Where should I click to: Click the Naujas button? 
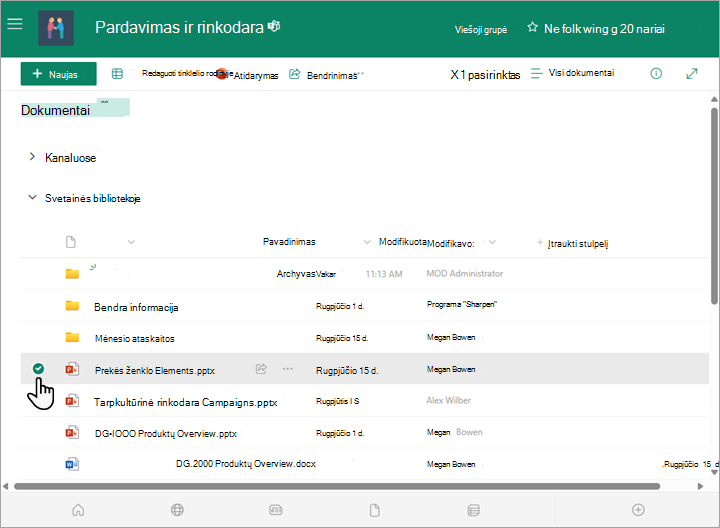(x=58, y=74)
